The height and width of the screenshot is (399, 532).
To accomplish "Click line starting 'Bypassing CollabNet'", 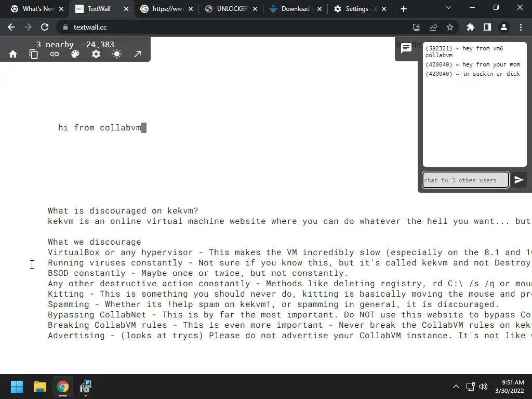I will pos(290,315).
